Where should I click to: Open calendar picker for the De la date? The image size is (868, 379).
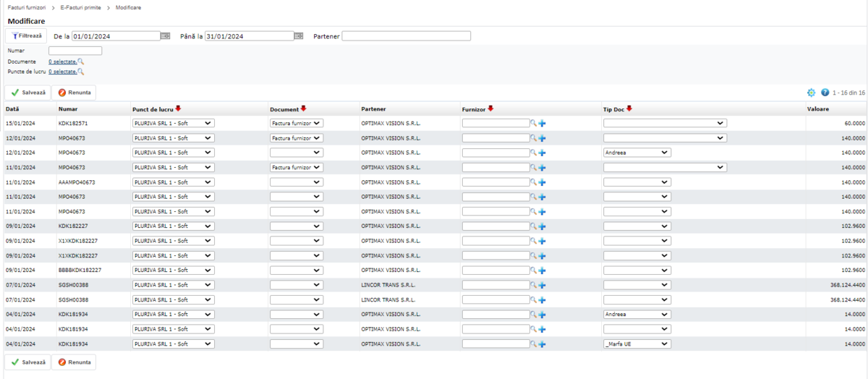[166, 36]
